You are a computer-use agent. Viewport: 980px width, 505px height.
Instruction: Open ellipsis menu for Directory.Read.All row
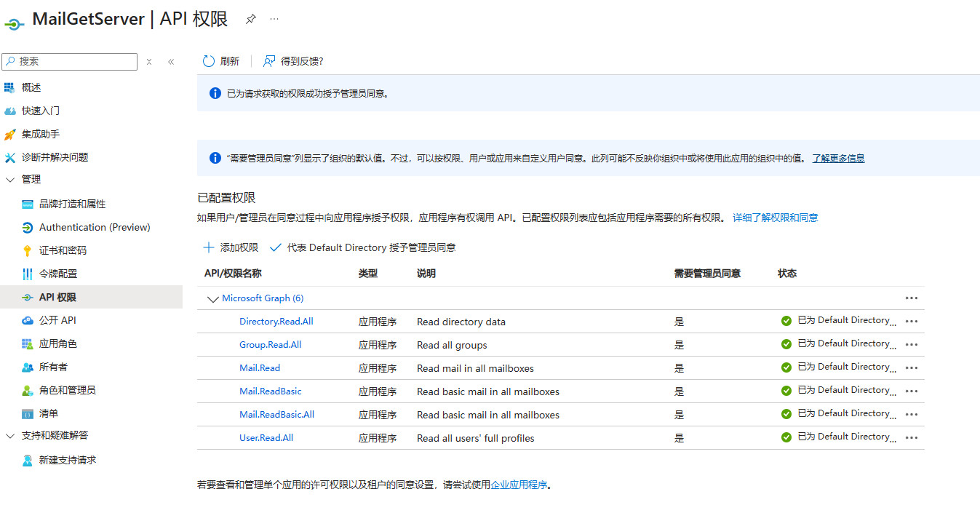tap(912, 321)
